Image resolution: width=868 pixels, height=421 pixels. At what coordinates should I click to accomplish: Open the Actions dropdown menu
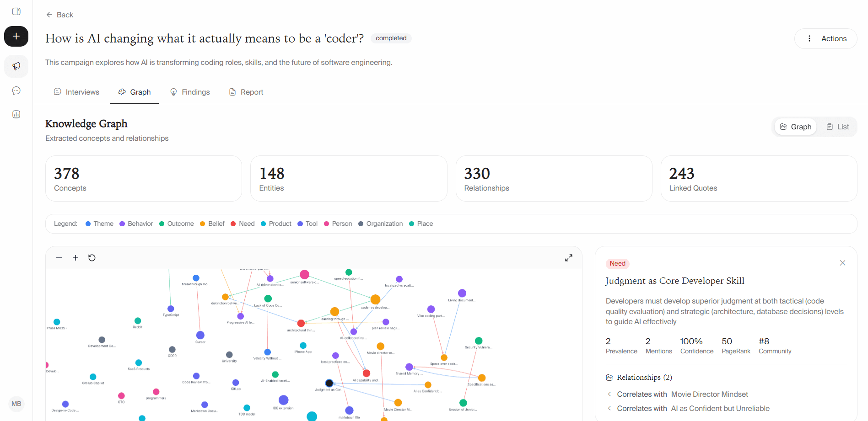coord(825,38)
